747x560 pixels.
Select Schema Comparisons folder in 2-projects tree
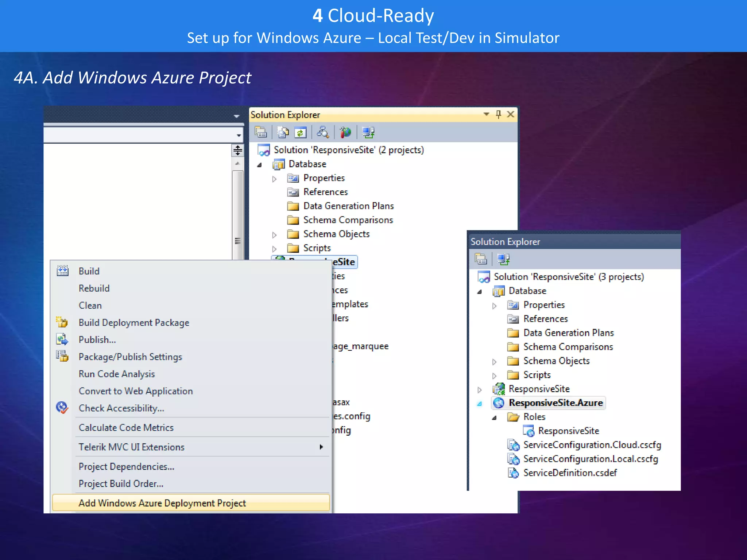[348, 220]
